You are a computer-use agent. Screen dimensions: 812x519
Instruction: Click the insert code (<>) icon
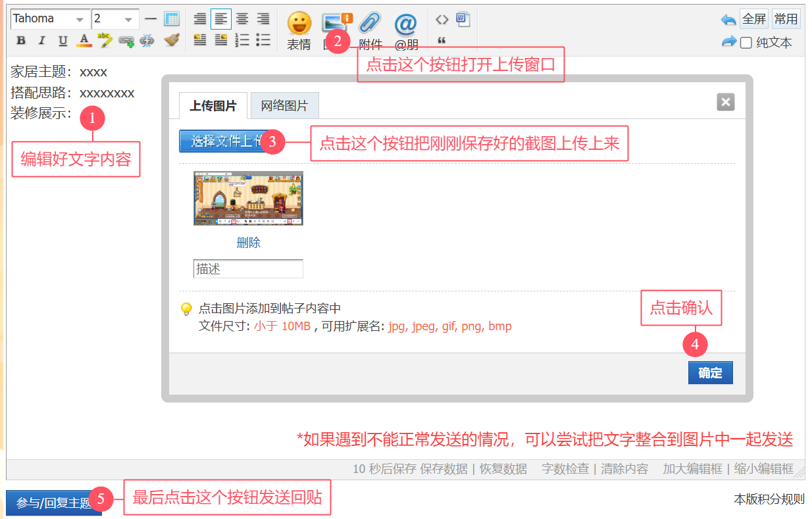click(442, 19)
